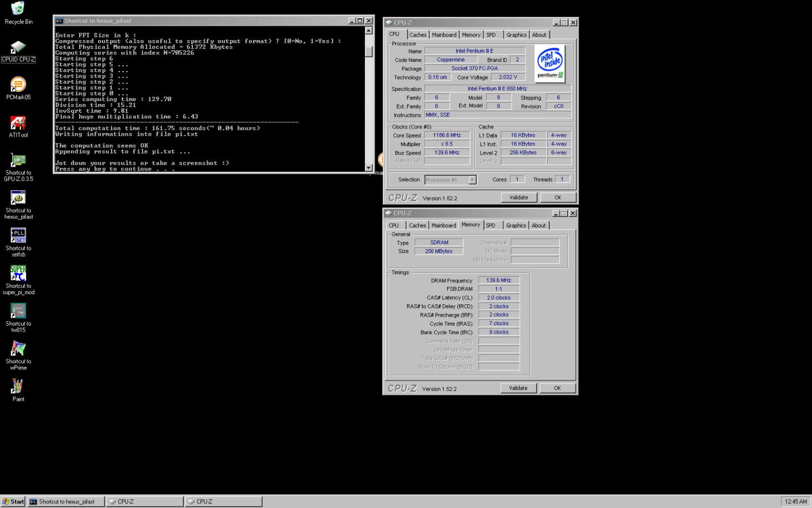Open SPD tab in upper CPU-Z window
Viewport: 812px width, 508px height.
tap(491, 35)
